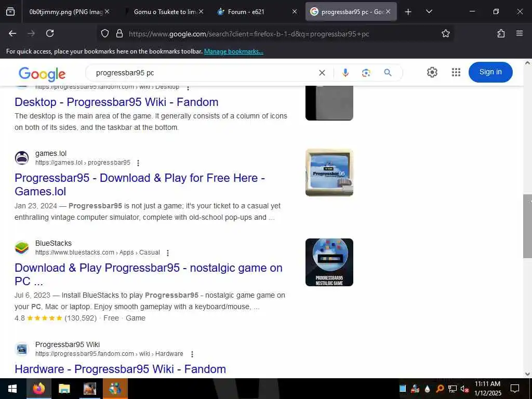532x399 pixels.
Task: Click the games.lol source name text
Action: (x=51, y=153)
